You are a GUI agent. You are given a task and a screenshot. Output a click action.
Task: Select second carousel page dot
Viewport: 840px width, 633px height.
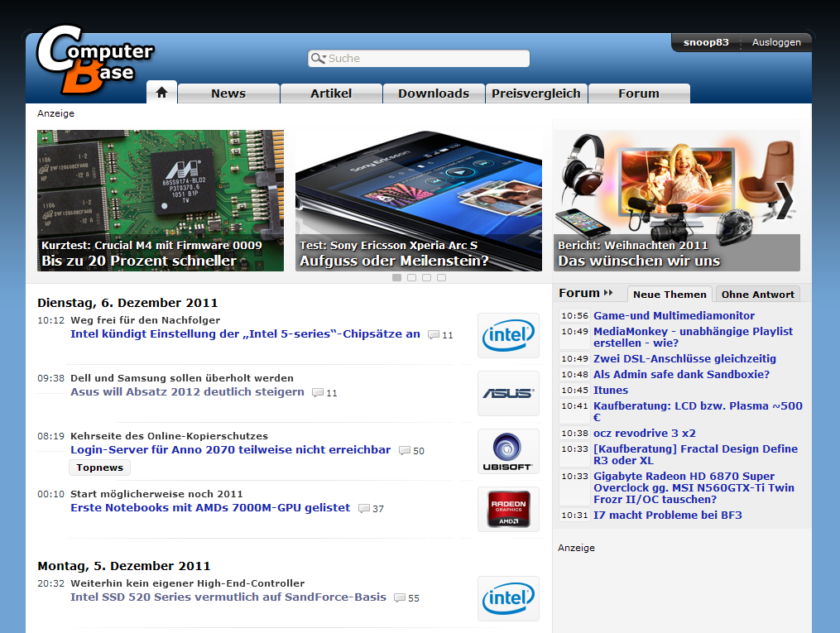[411, 277]
